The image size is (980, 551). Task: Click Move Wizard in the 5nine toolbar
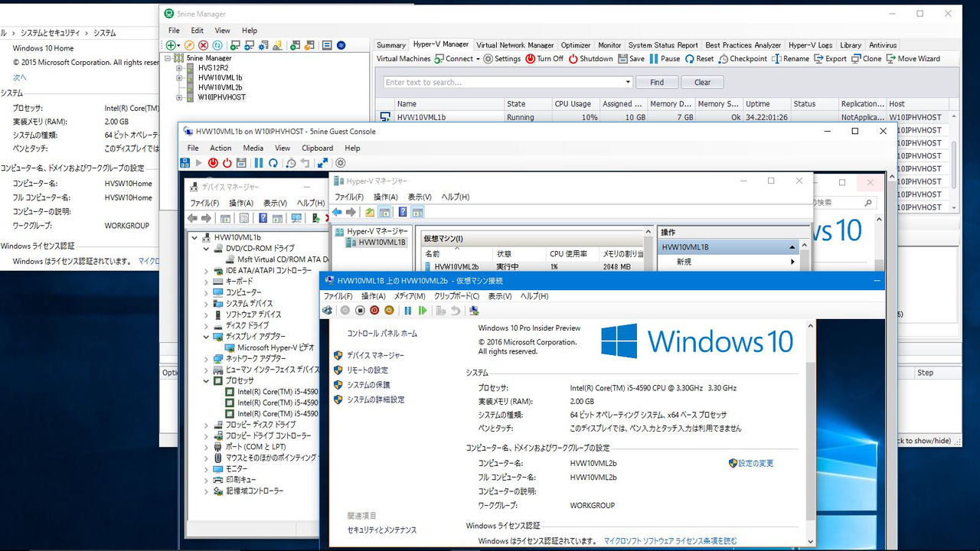(x=913, y=59)
